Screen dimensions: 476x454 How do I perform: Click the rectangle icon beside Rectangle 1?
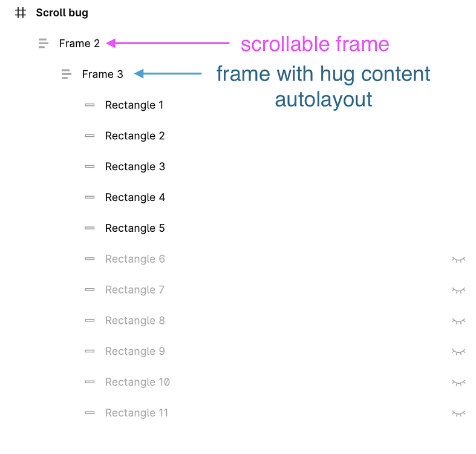point(90,105)
